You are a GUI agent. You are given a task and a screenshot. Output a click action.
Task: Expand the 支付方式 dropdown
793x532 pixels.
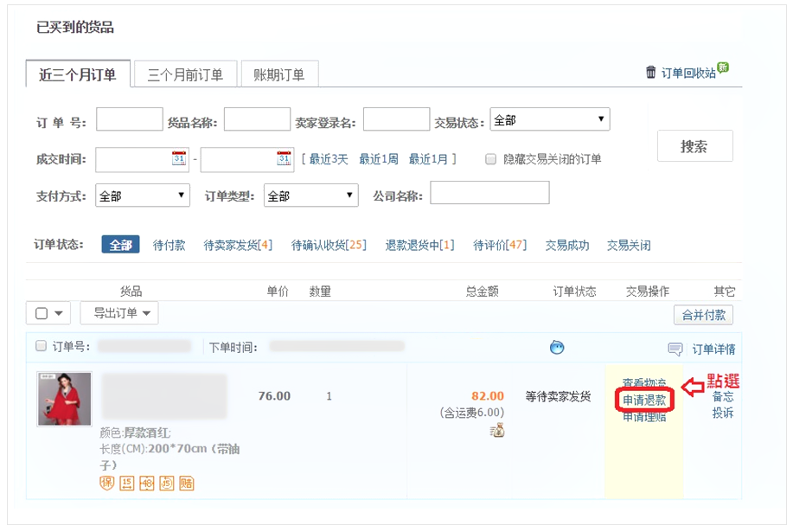coord(143,196)
